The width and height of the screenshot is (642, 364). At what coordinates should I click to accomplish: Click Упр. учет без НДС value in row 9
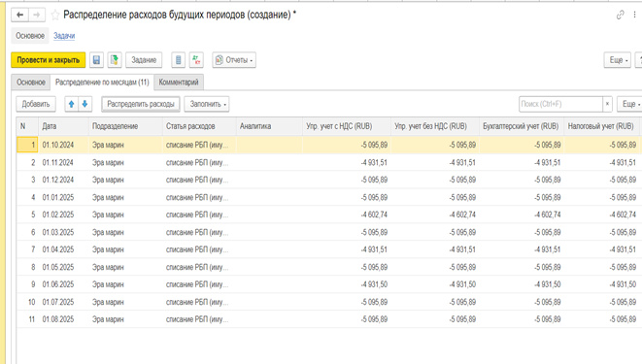click(435, 284)
